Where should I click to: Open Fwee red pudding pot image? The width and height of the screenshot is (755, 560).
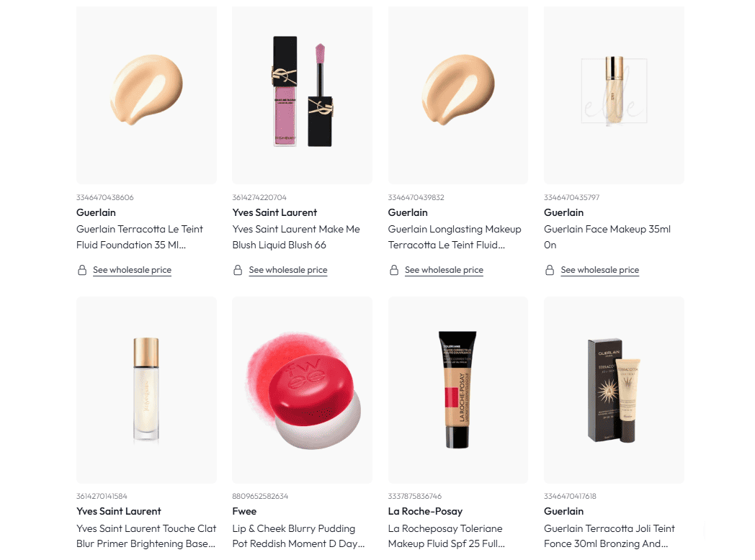(302, 389)
